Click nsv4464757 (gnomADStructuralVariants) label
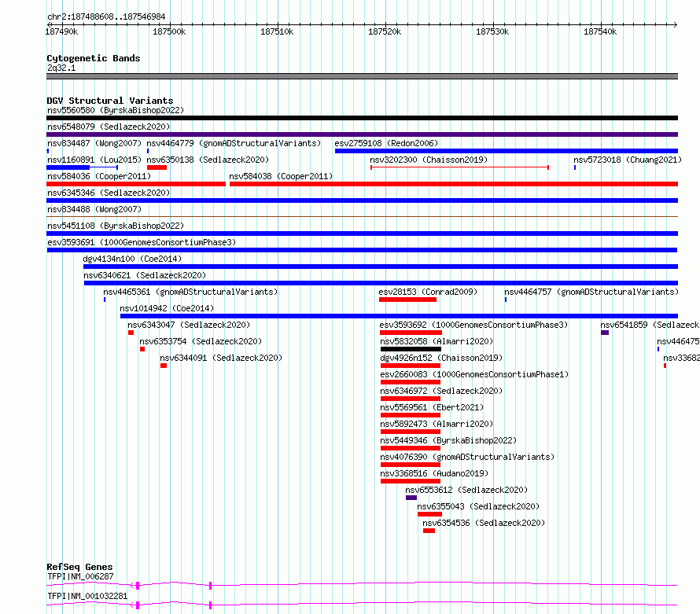 [591, 292]
